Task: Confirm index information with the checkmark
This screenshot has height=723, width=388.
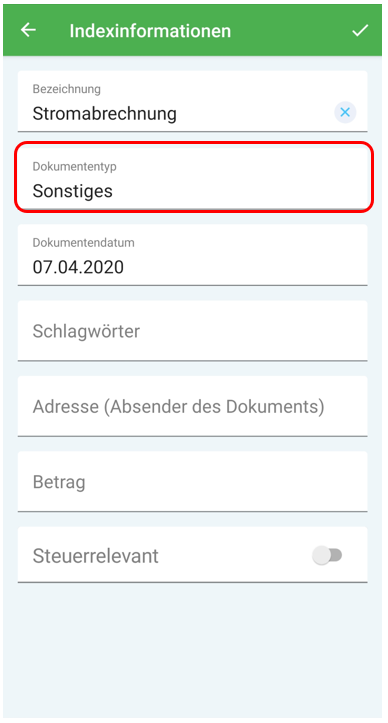Action: [x=360, y=30]
